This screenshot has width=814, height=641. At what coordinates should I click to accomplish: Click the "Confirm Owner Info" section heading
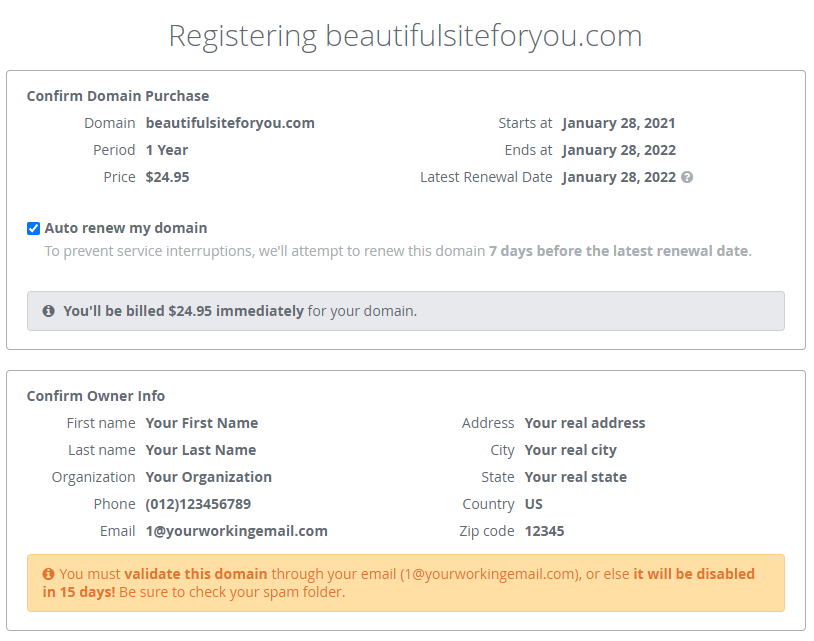coord(96,396)
